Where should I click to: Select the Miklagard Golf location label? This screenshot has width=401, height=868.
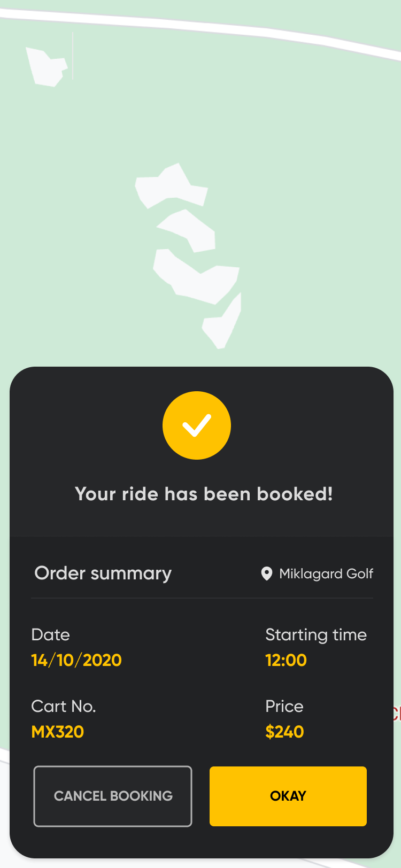[x=326, y=573]
